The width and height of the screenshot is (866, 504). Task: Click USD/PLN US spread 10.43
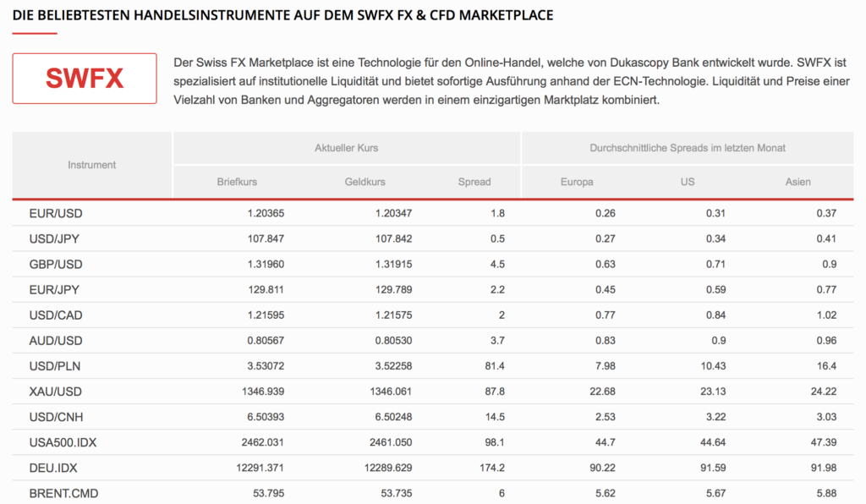pyautogui.click(x=713, y=365)
